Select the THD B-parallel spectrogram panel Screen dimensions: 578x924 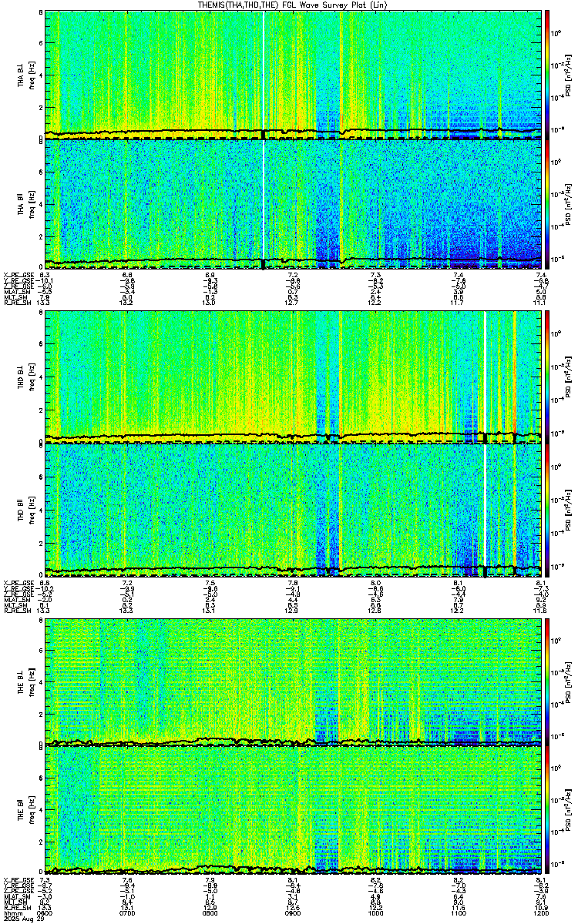(293, 509)
